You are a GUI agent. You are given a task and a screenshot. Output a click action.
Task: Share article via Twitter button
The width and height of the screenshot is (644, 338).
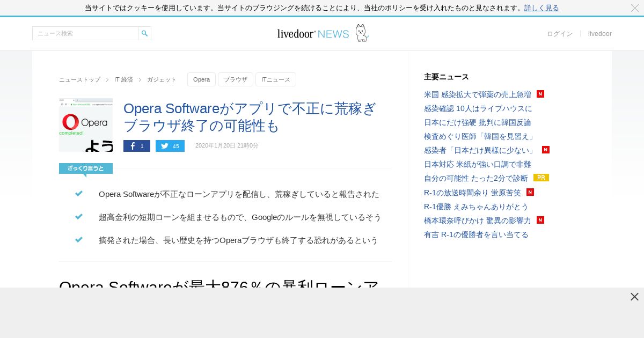click(170, 146)
